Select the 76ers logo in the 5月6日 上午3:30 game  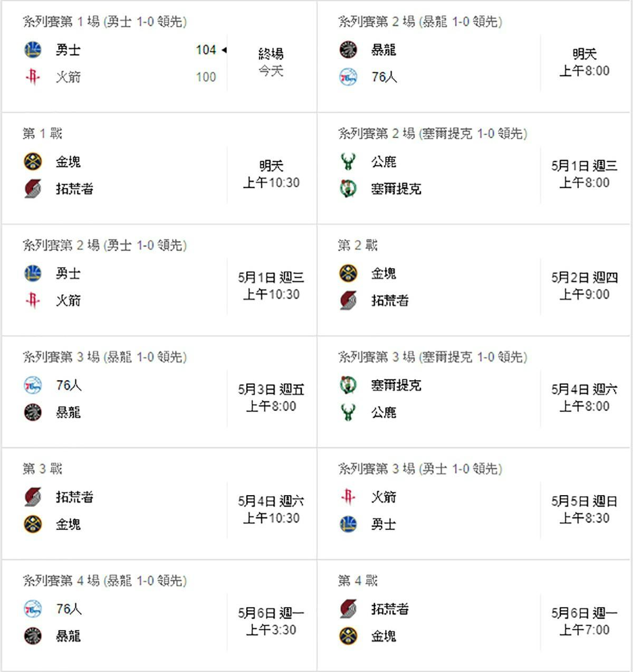click(x=33, y=609)
